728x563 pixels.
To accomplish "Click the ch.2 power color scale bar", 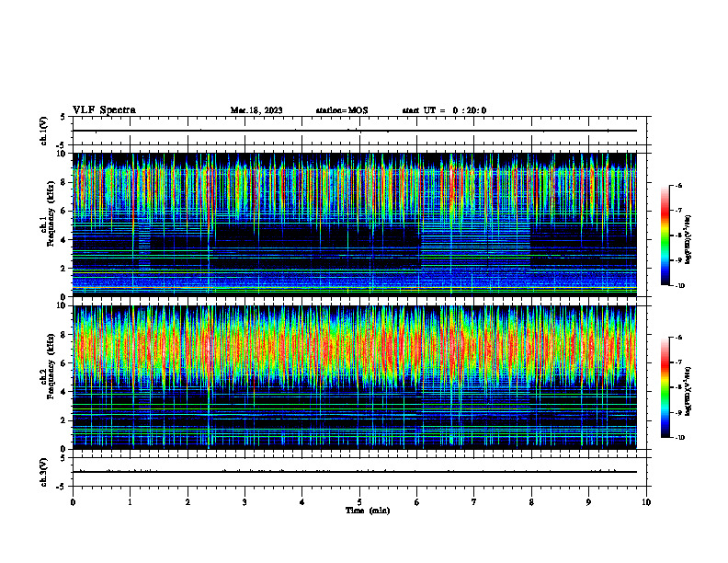I will pos(665,387).
